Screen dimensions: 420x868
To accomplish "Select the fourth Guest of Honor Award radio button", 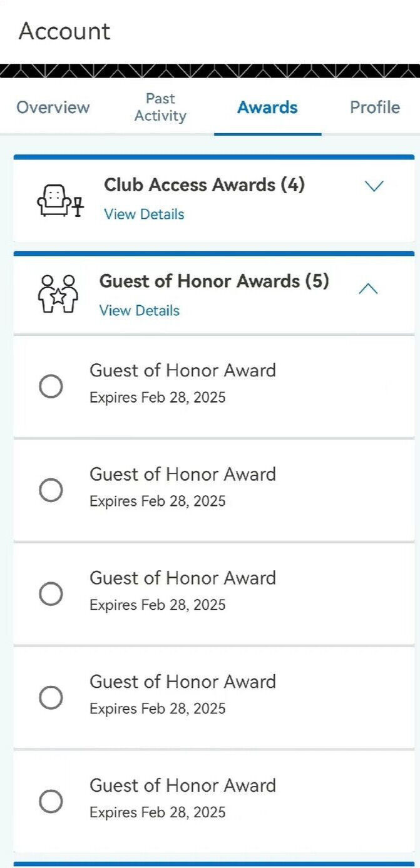I will click(x=53, y=698).
